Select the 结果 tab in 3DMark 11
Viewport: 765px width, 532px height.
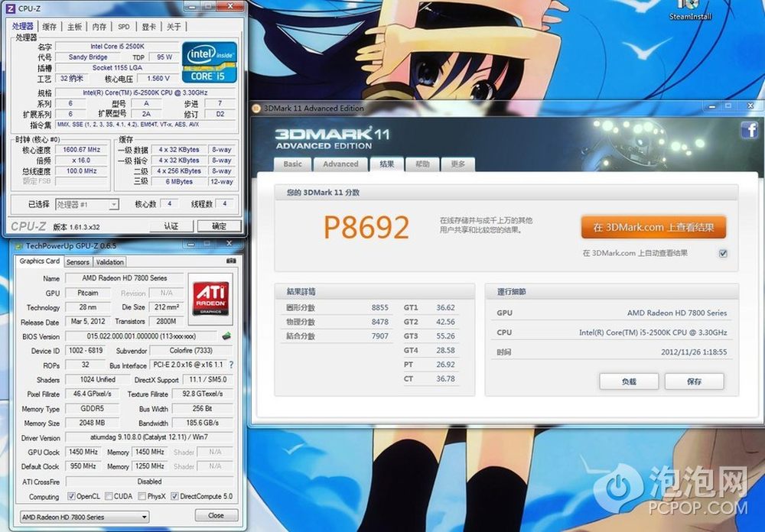pos(387,164)
